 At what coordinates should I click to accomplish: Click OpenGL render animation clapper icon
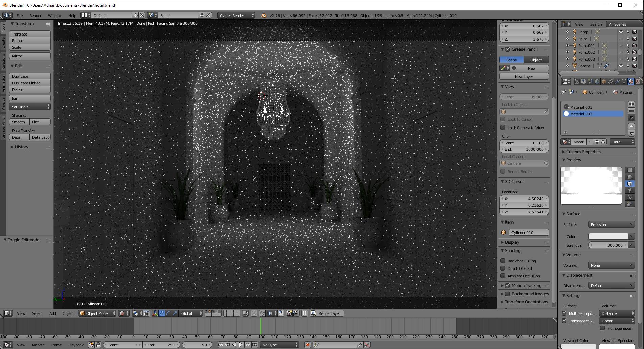point(296,313)
